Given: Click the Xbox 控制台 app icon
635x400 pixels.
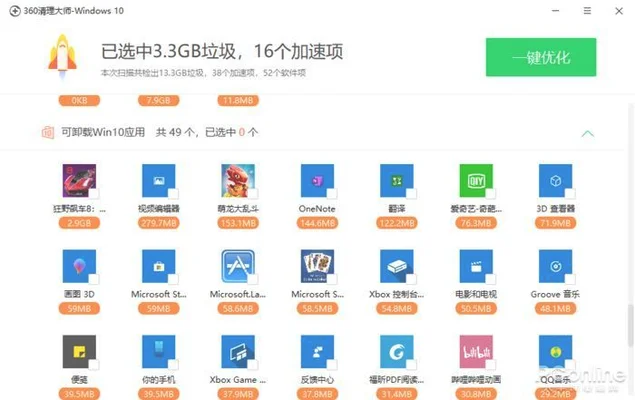Looking at the screenshot, I should [397, 266].
